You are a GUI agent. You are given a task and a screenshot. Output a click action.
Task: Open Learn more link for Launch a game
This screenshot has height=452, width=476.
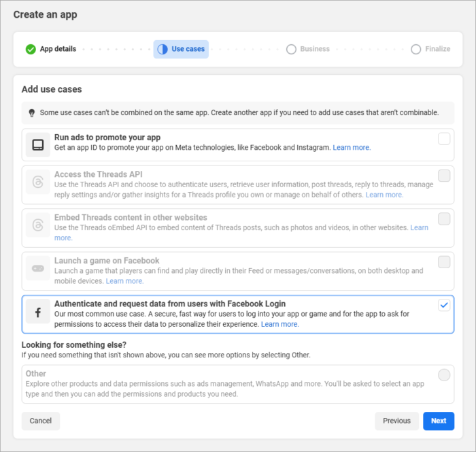tap(124, 281)
